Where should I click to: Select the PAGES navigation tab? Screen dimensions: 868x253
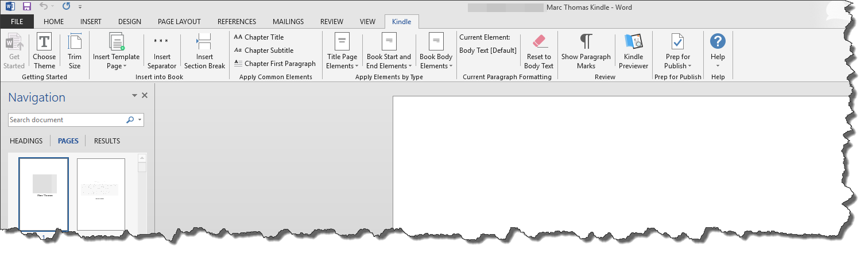(x=68, y=141)
